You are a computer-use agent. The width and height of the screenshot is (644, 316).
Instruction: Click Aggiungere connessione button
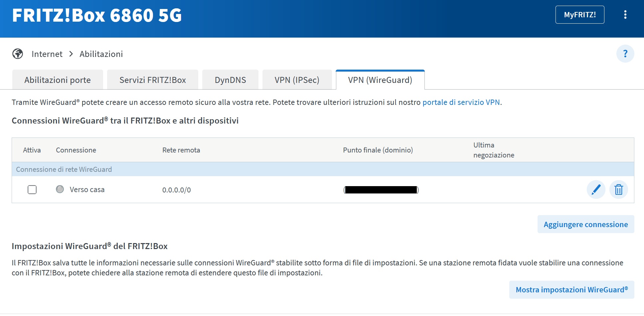point(586,224)
